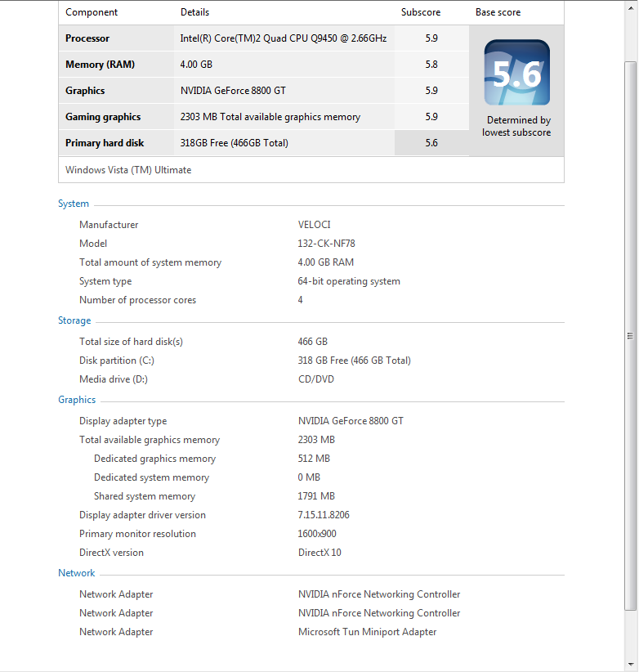This screenshot has height=672, width=639.
Task: Click 64-bit operating system value
Action: [x=349, y=281]
